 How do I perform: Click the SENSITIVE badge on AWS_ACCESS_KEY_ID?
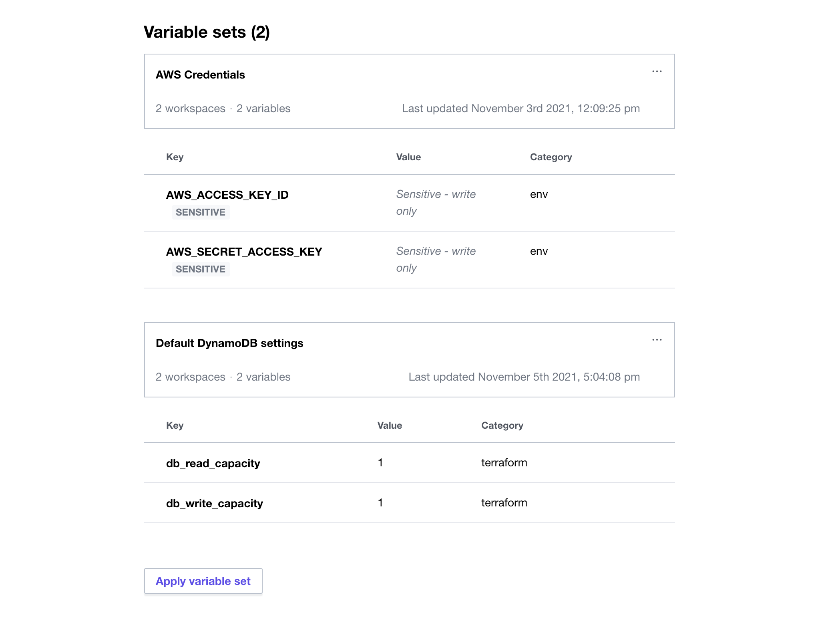201,212
